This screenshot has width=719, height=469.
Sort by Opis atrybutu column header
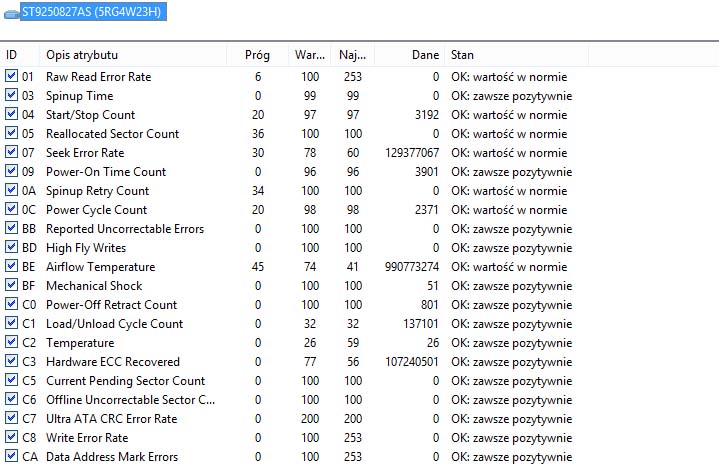[133, 55]
